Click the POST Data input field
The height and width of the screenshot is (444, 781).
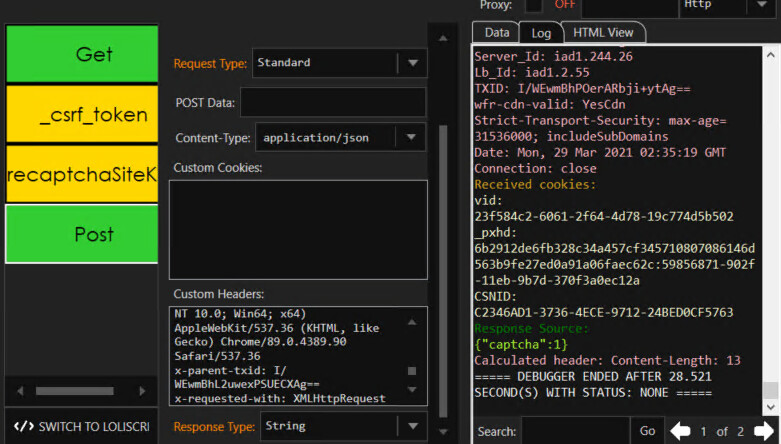pos(333,103)
